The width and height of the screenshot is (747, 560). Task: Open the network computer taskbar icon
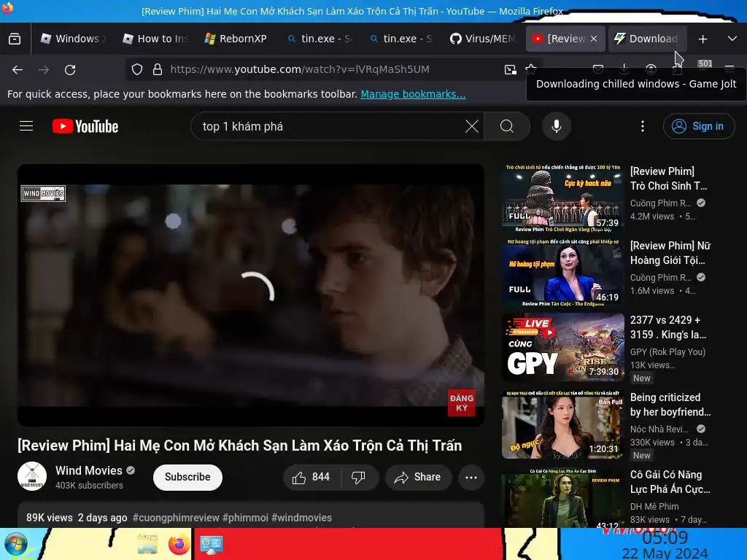click(211, 544)
